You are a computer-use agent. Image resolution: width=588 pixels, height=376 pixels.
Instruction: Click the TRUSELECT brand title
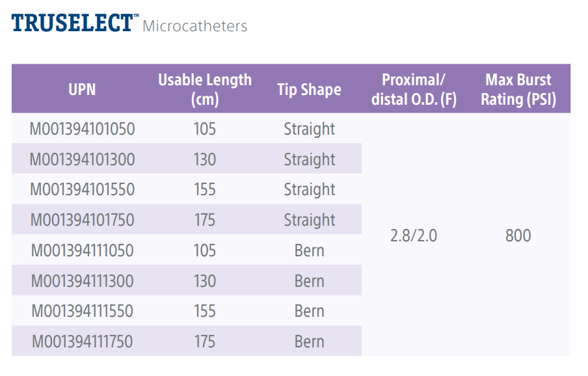point(72,23)
